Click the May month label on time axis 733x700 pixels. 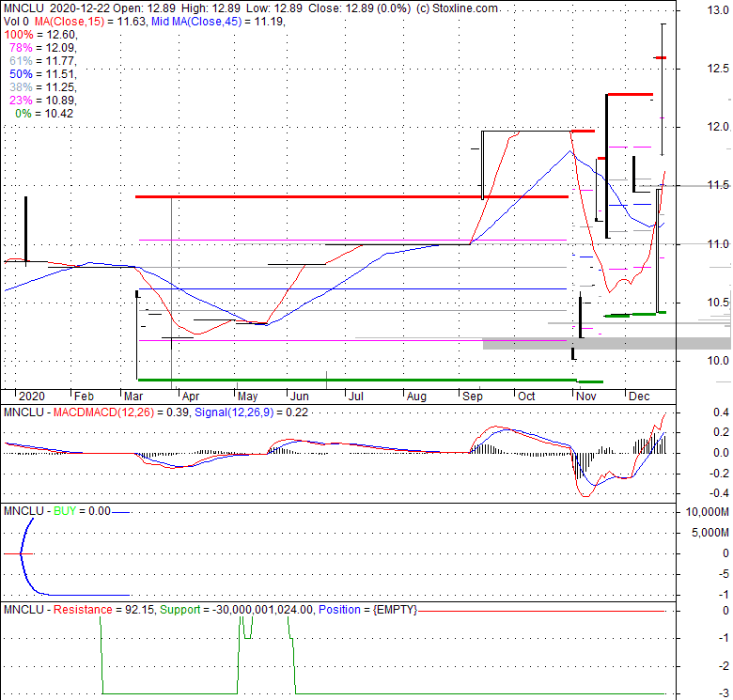(x=248, y=397)
